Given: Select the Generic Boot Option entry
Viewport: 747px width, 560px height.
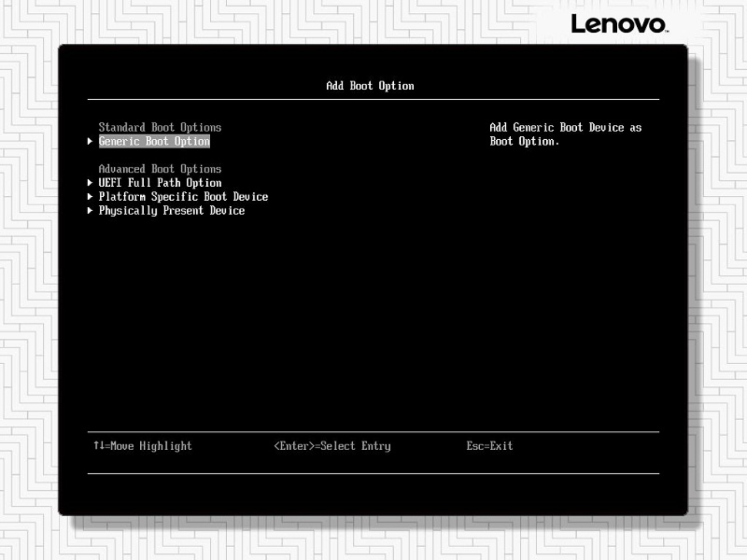Looking at the screenshot, I should (154, 141).
